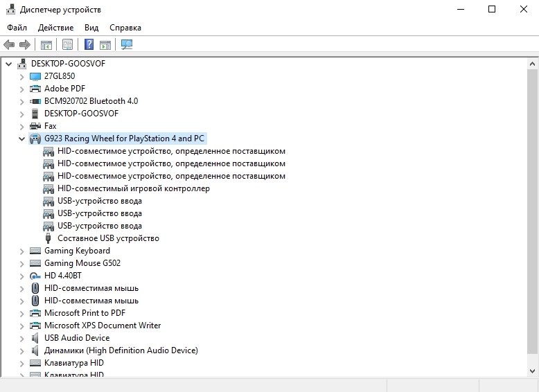Click the Properties toolbar icon
Screen dimensions: 539x392
[x=67, y=45]
